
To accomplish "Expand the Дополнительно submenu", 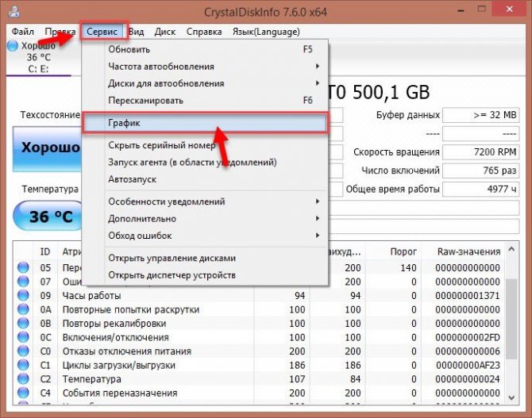I will [205, 219].
